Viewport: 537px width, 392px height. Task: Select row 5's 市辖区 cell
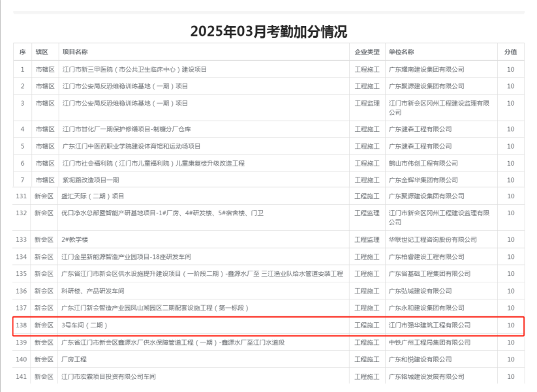coord(45,147)
